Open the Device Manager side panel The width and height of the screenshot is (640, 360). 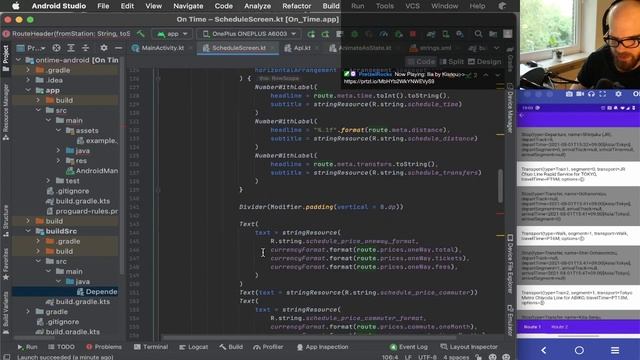point(510,108)
